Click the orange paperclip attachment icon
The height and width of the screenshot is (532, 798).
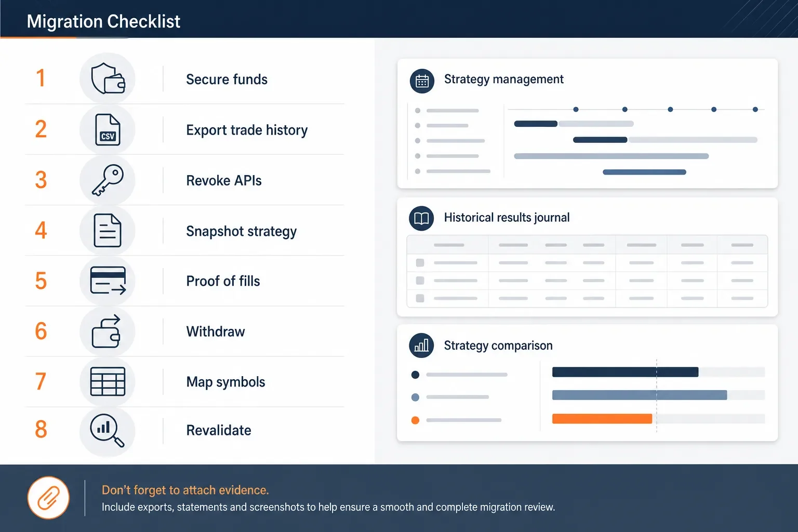click(x=48, y=498)
